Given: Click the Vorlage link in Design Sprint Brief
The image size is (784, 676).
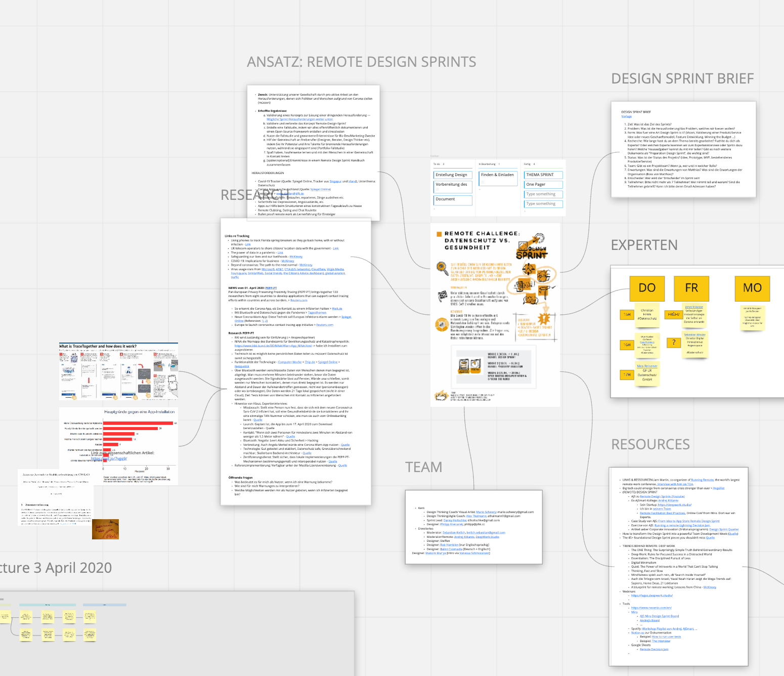Looking at the screenshot, I should click(627, 116).
